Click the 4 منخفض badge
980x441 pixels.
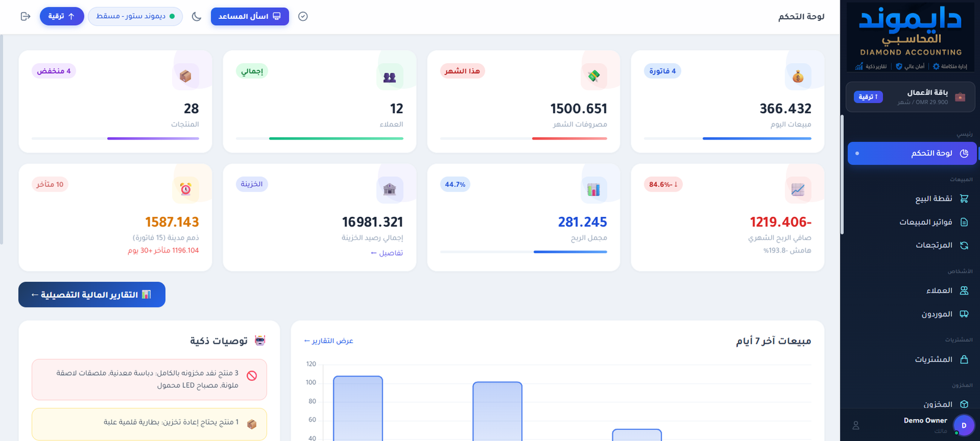coord(54,71)
